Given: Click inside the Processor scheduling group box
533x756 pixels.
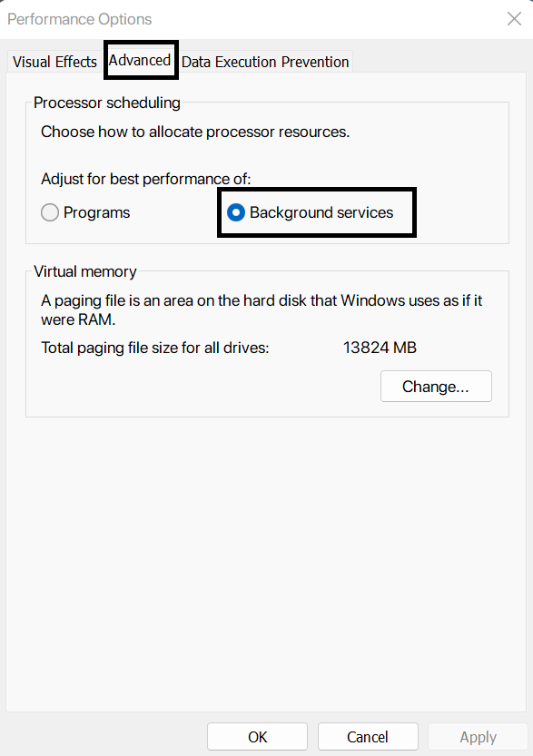Looking at the screenshot, I should 272,154.
